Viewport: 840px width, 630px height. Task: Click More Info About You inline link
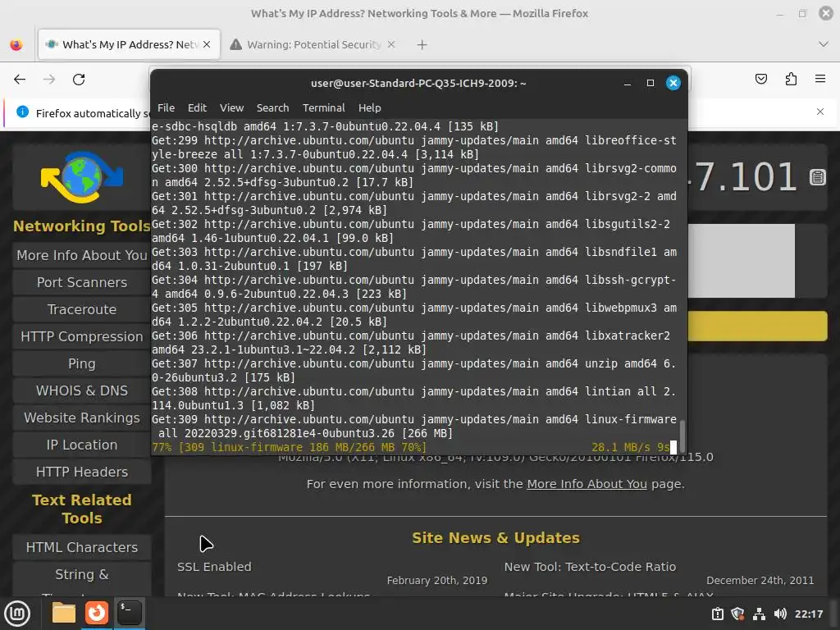tap(587, 484)
